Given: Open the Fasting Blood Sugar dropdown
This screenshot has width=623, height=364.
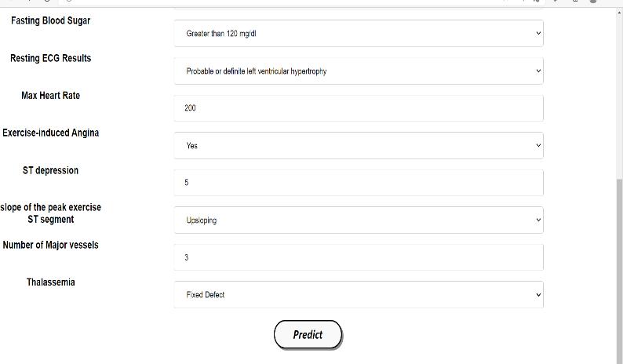Looking at the screenshot, I should pos(358,34).
